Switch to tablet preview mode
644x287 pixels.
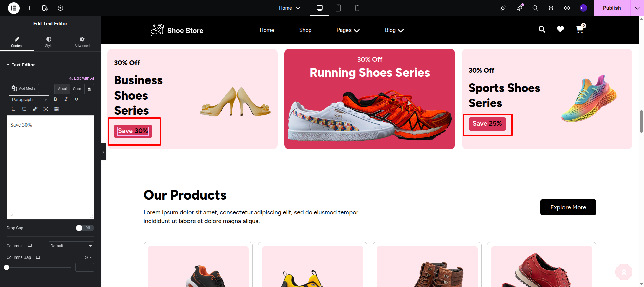coord(338,8)
